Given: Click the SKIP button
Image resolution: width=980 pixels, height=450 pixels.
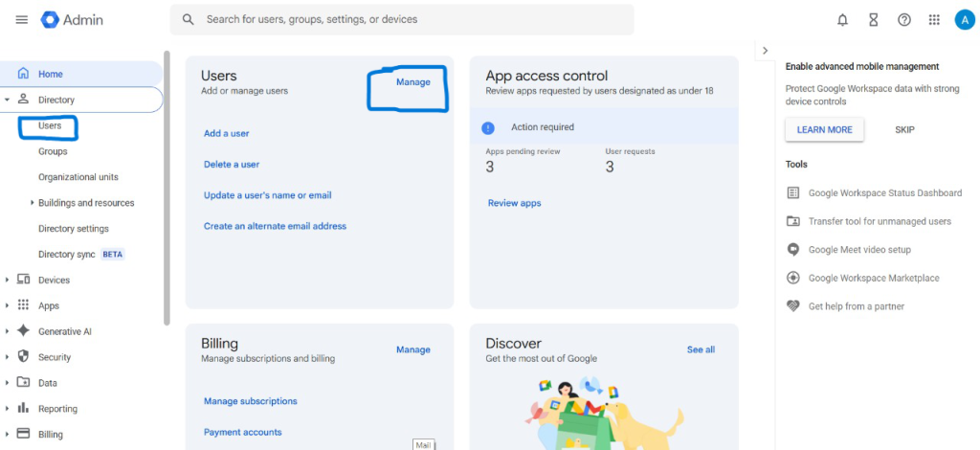Looking at the screenshot, I should click(x=904, y=129).
